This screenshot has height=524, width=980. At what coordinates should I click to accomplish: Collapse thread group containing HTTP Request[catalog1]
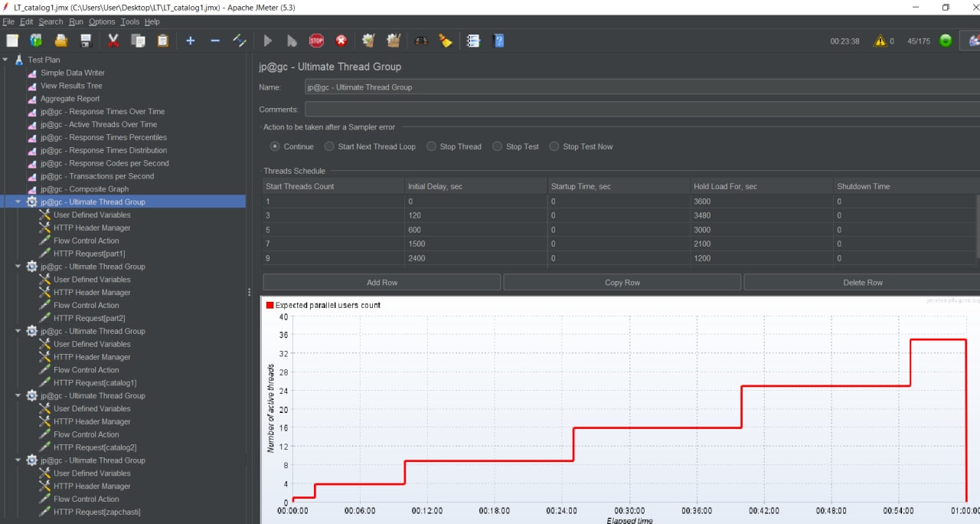18,331
